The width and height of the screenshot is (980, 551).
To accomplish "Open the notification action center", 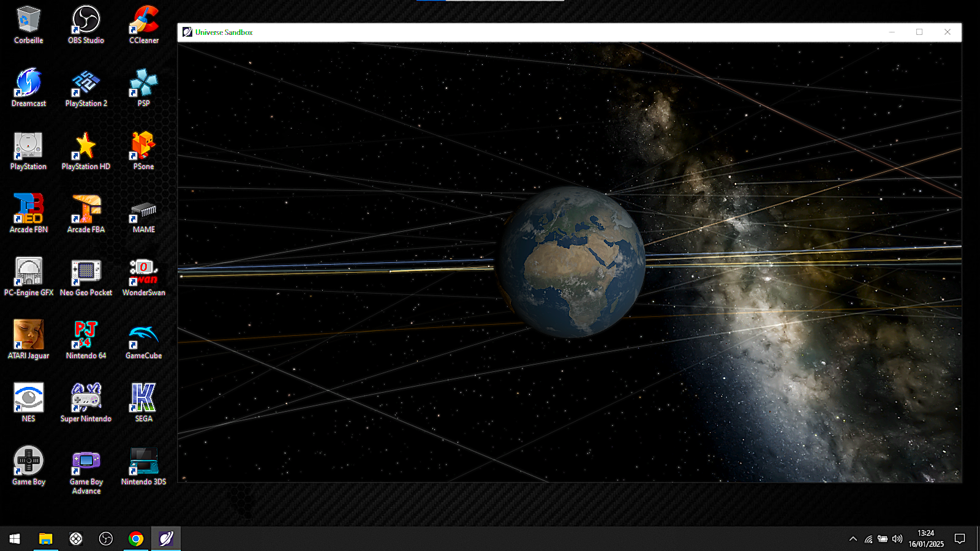I will point(960,539).
